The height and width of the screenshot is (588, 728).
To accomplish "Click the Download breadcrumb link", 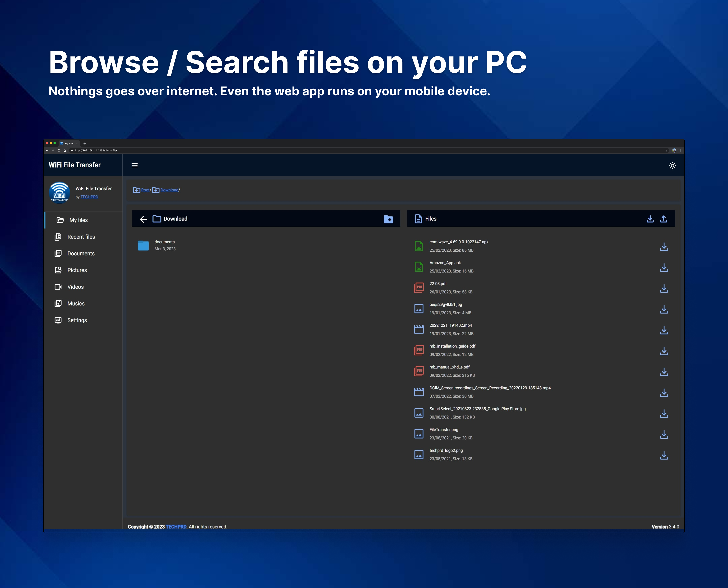I will pyautogui.click(x=169, y=190).
